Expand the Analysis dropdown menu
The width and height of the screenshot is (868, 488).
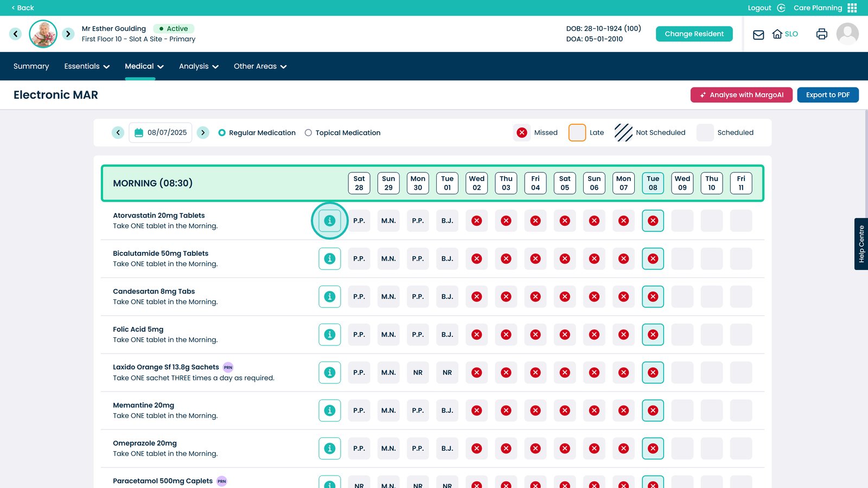(199, 66)
